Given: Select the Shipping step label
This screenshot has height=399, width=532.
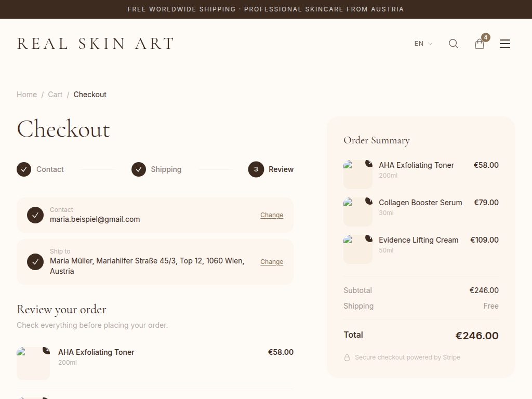Looking at the screenshot, I should [x=166, y=169].
